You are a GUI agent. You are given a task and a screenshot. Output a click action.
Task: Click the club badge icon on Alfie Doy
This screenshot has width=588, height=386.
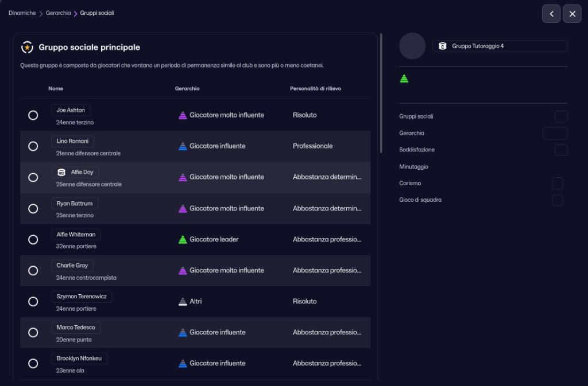[x=61, y=172]
